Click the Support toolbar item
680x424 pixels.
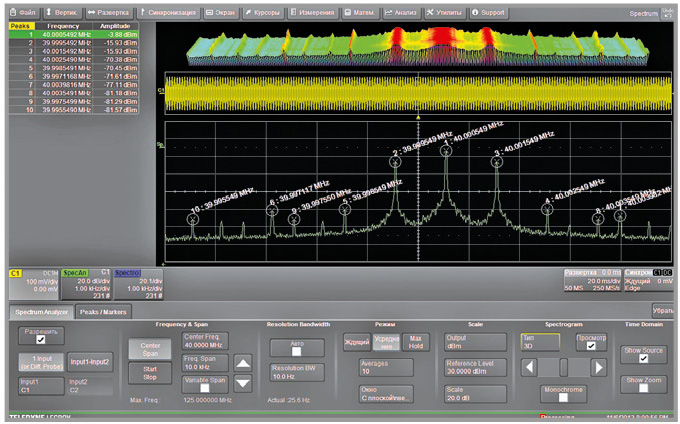pos(489,11)
